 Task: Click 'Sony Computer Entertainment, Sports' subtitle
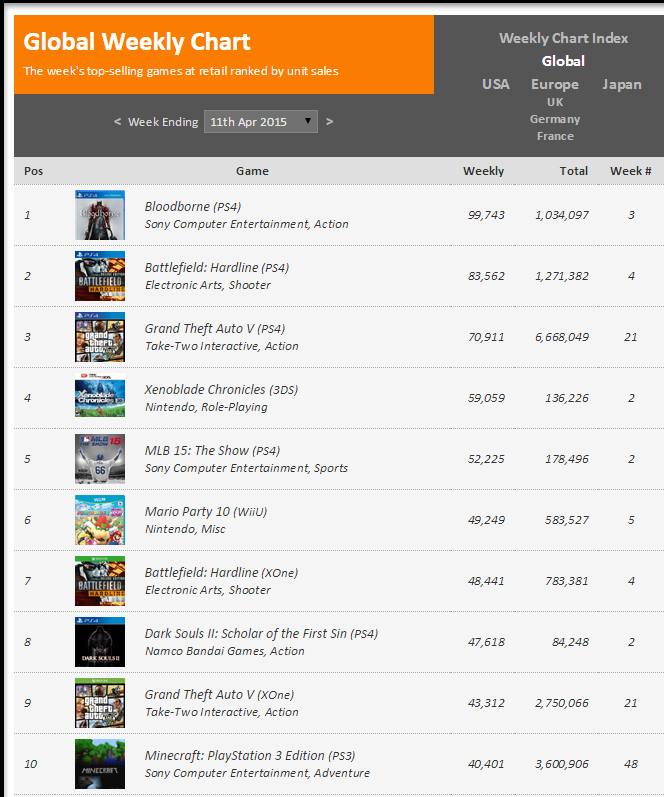pyautogui.click(x=247, y=468)
